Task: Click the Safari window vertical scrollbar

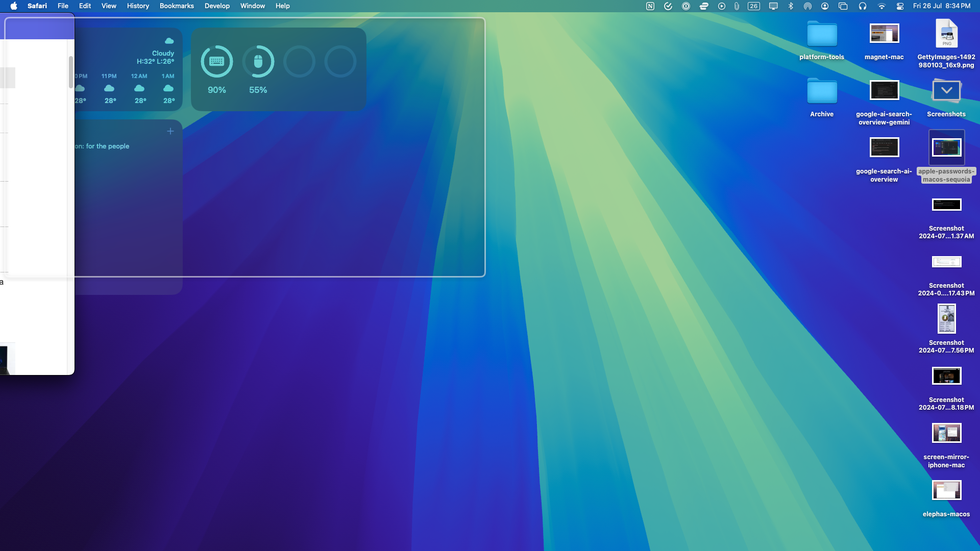Action: coord(70,72)
